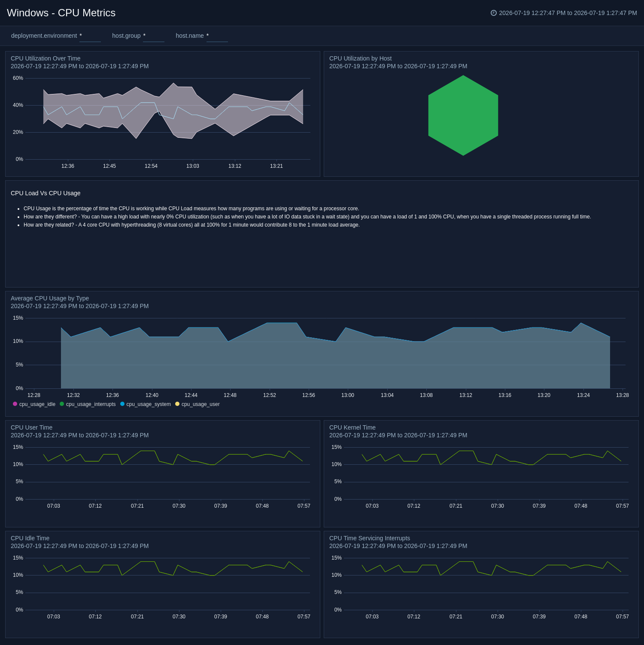Toggle the cpu_usage_idle legend dot
Image resolution: width=644 pixels, height=645 pixels.
coord(15,404)
